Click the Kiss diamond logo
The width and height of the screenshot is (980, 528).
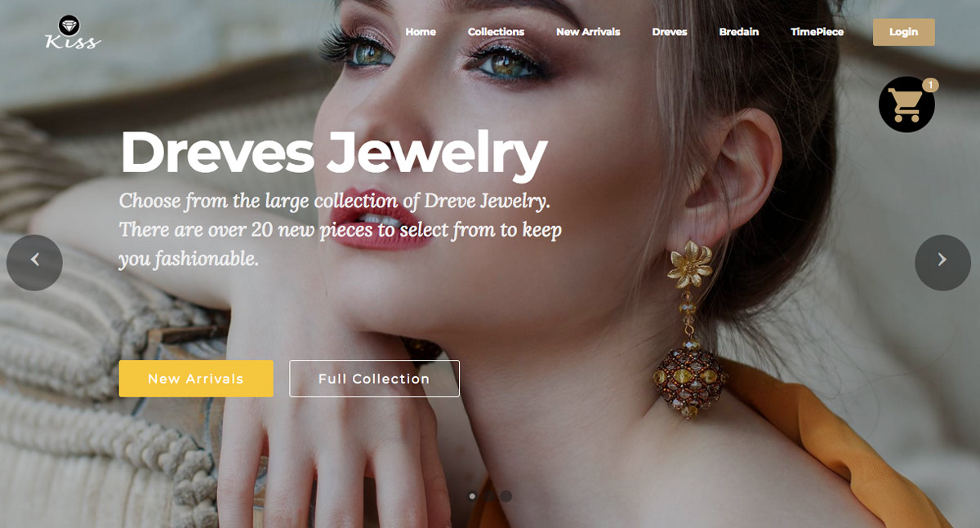tap(73, 33)
